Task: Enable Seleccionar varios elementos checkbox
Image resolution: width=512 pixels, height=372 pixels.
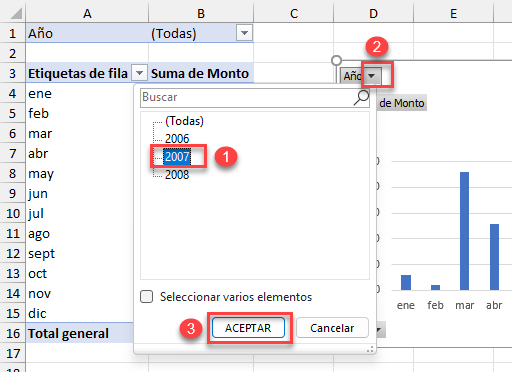Action: click(147, 297)
